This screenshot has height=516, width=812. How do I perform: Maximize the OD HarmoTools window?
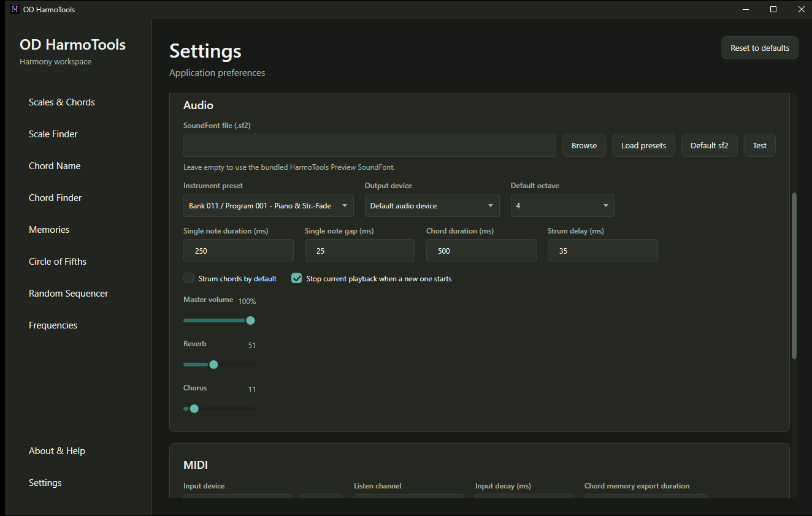tap(773, 9)
